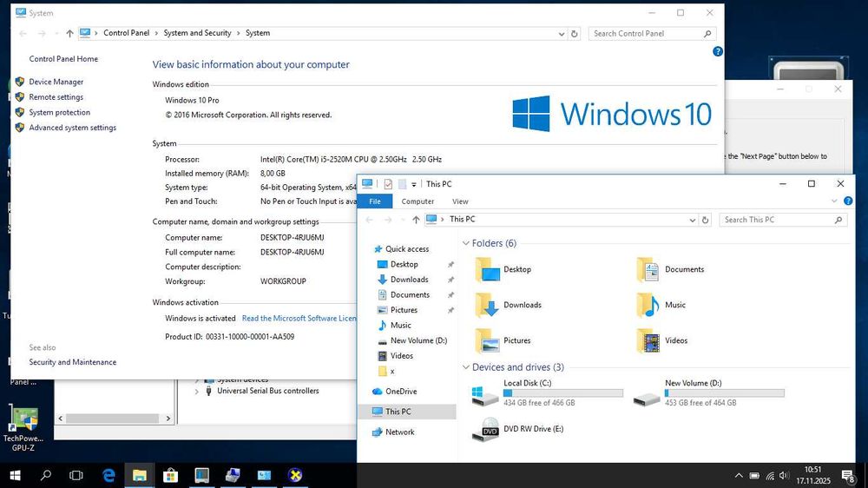Viewport: 868px width, 488px height.
Task: Select Videos in navigation pane
Action: click(x=401, y=356)
